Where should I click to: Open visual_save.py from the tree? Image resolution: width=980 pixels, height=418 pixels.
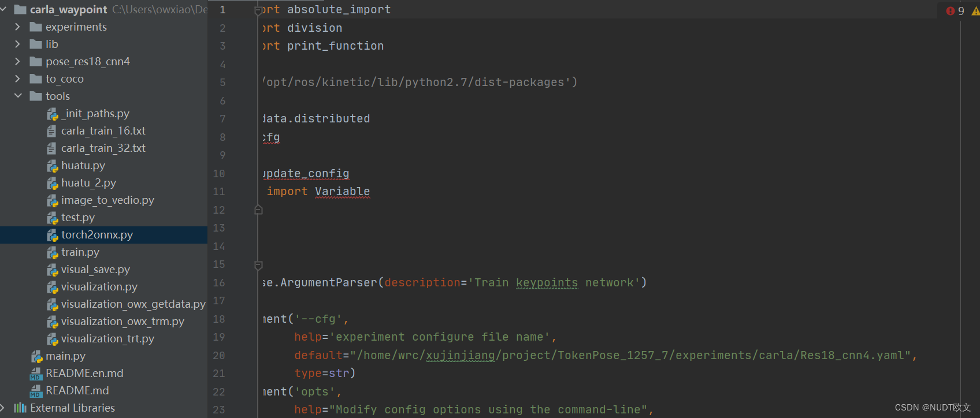(x=96, y=269)
